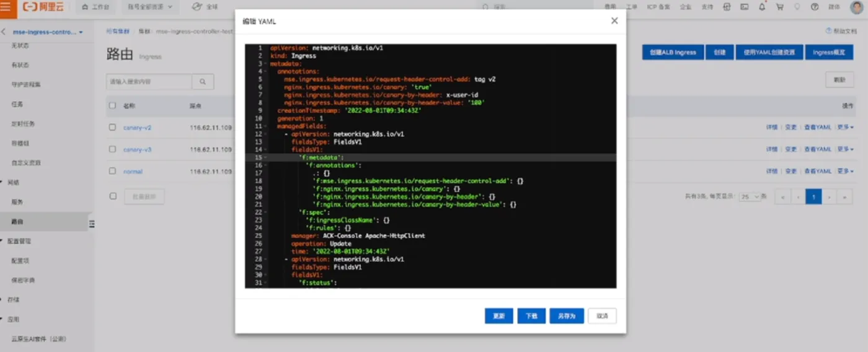
Task: Launch the Cloud Shell terminal icon
Action: (745, 7)
